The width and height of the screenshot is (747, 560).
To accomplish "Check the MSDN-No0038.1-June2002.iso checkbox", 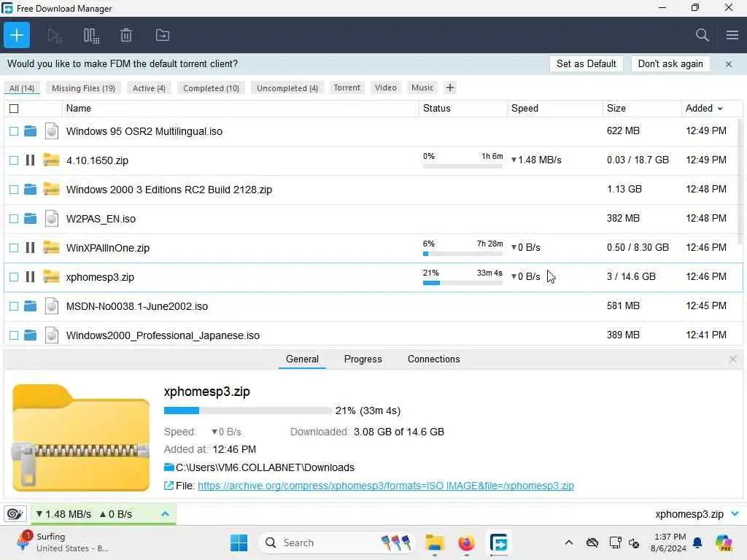I will click(14, 306).
